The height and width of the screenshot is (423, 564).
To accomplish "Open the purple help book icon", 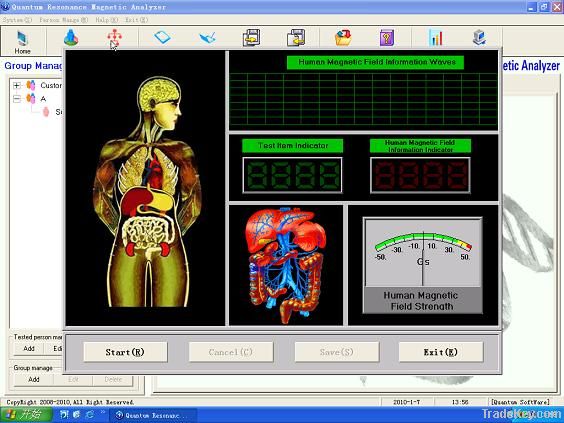I will click(387, 37).
